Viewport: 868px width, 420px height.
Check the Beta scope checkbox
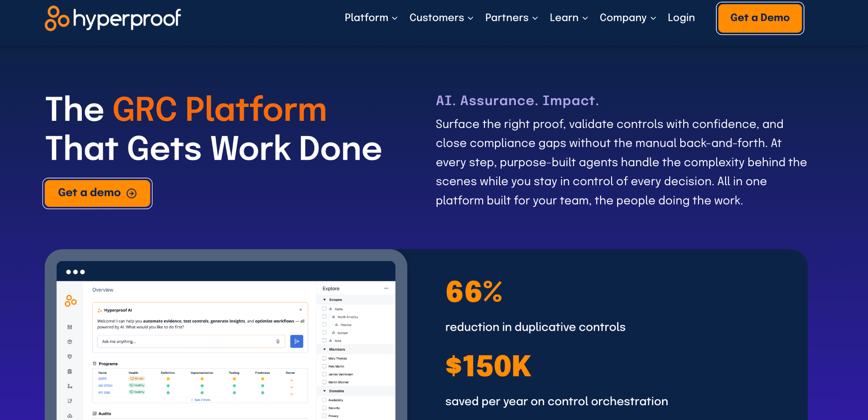point(324,340)
